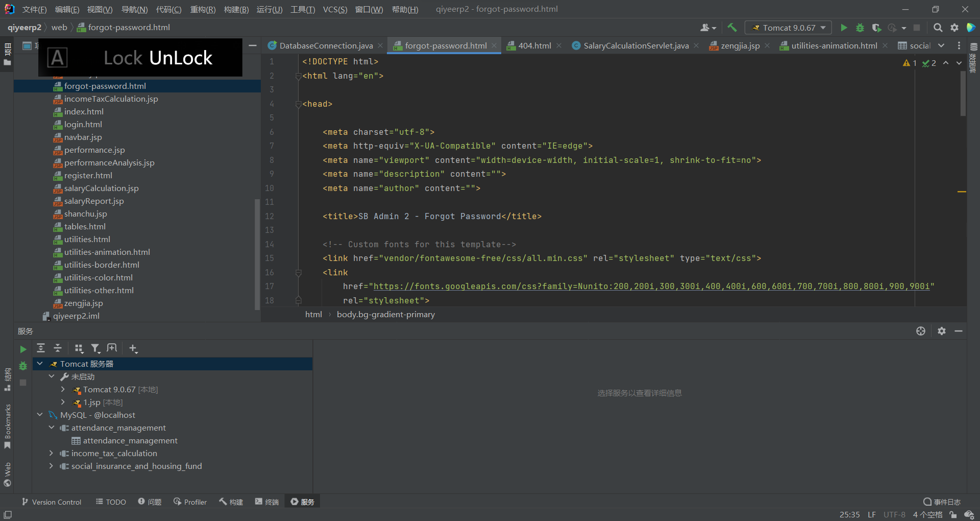Screen dimensions: 980x521
Task: Click the UTF-8 encoding in status bar
Action: 894,514
